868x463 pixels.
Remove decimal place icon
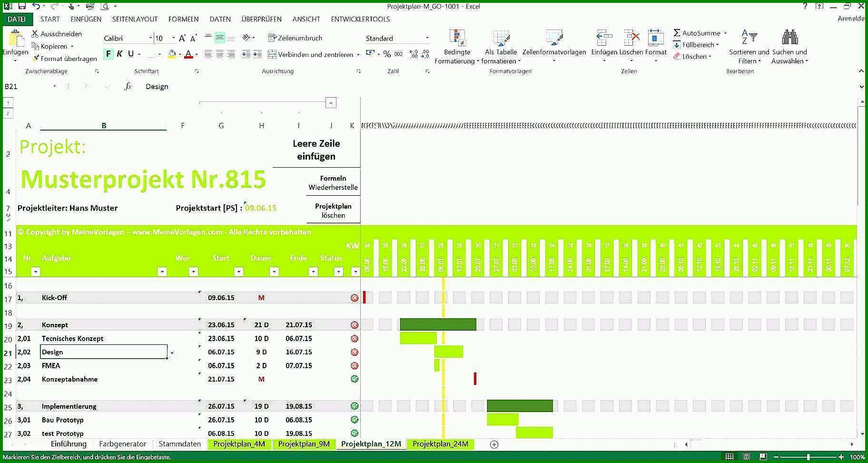(x=425, y=54)
